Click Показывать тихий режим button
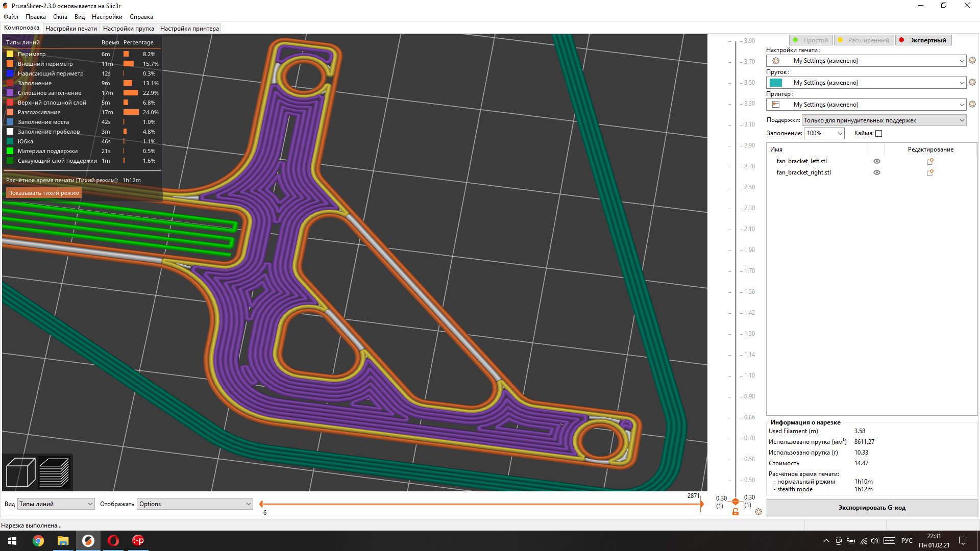This screenshot has height=551, width=980. (44, 193)
